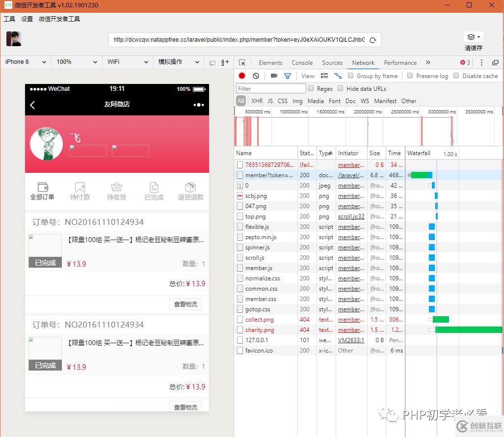Viewport: 504px width, 437px height.
Task: Open the WiFi network dropdown
Action: click(128, 62)
